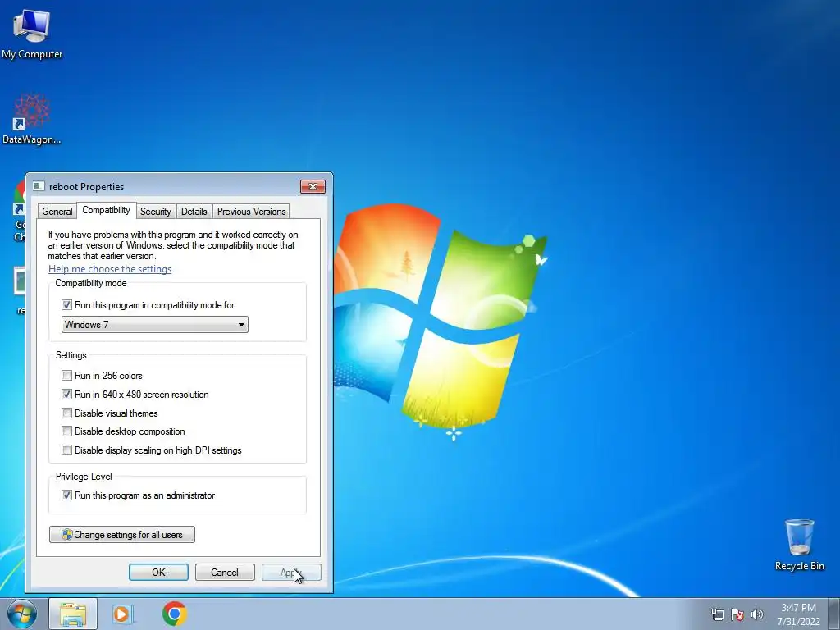This screenshot has width=840, height=630.
Task: Open the Windows Start orb
Action: click(x=22, y=614)
